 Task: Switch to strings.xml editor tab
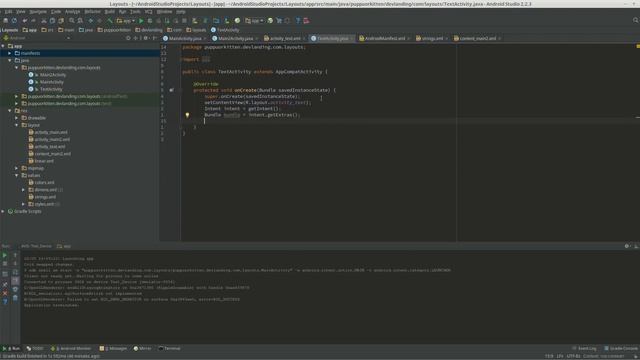pos(432,38)
